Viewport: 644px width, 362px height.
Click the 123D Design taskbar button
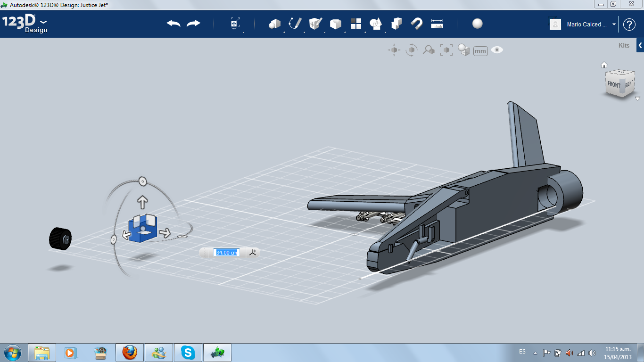tap(217, 353)
